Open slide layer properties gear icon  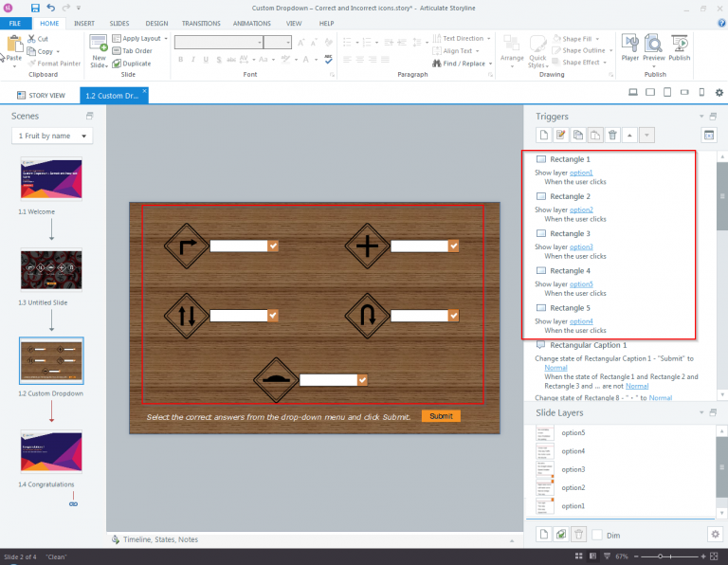715,534
